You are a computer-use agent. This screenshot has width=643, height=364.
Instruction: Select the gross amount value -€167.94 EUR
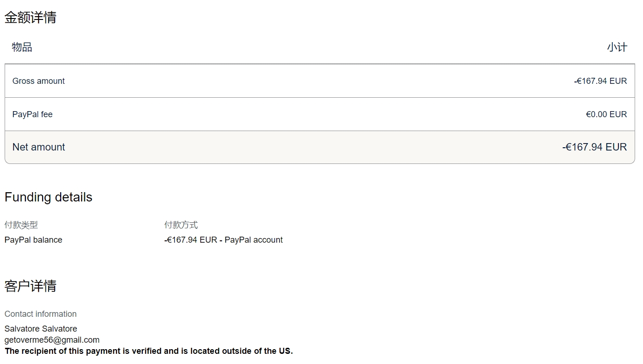click(x=600, y=81)
